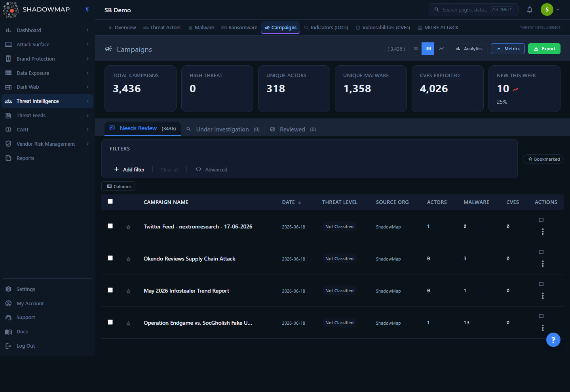Show Bookmarked campaigns
570x392 pixels.
(x=543, y=159)
